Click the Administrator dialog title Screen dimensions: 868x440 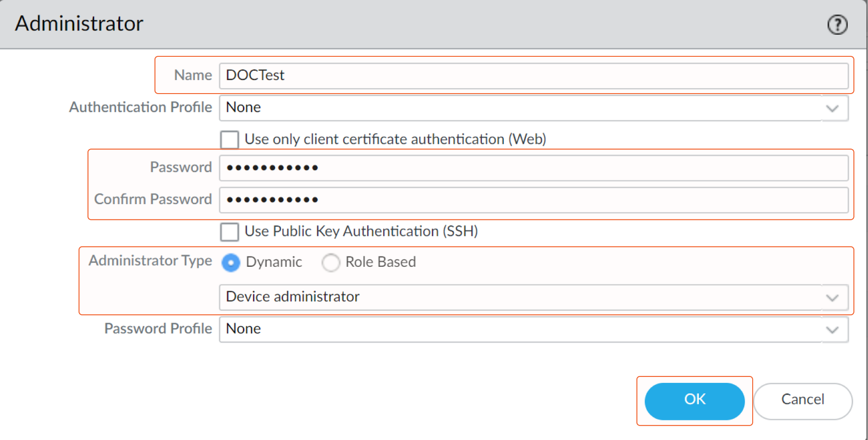[79, 24]
